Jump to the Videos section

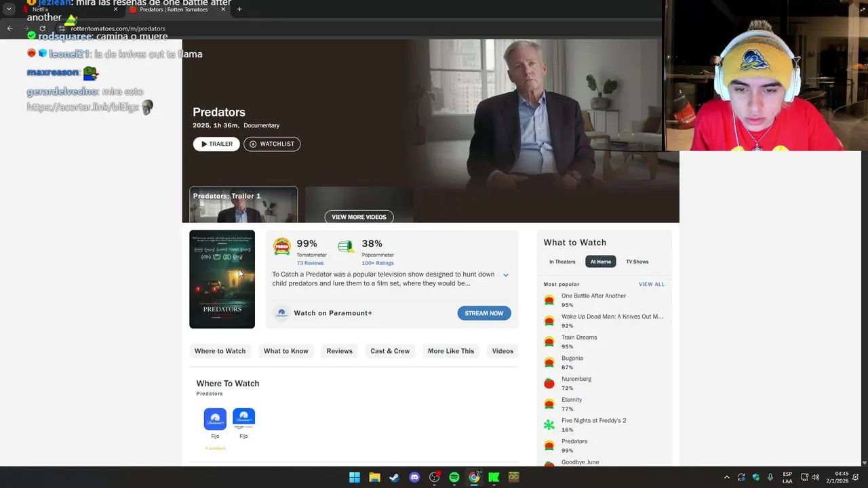coord(502,351)
